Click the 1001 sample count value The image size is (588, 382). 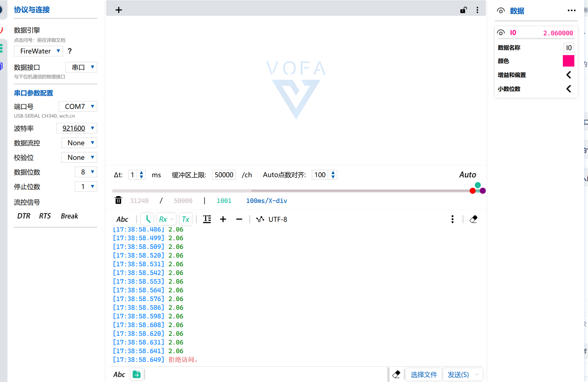pos(224,201)
